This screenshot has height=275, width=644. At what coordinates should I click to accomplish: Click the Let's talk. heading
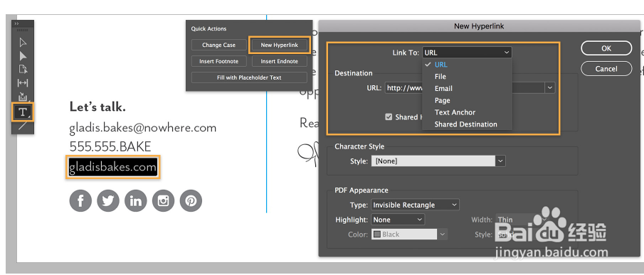[x=97, y=107]
